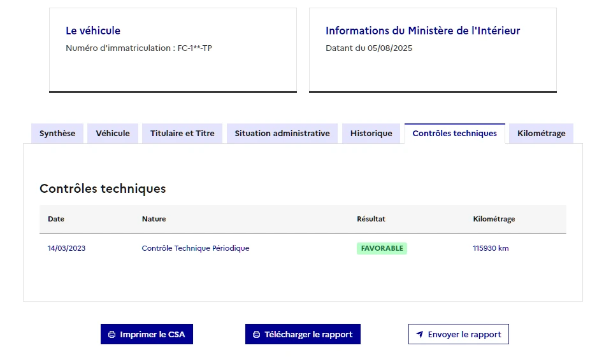Switch to the Synthèse tab
The image size is (604, 364).
pos(57,134)
